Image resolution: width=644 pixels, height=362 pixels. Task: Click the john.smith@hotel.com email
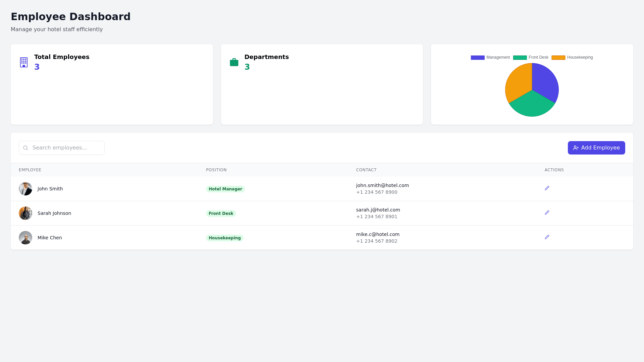[x=382, y=185]
